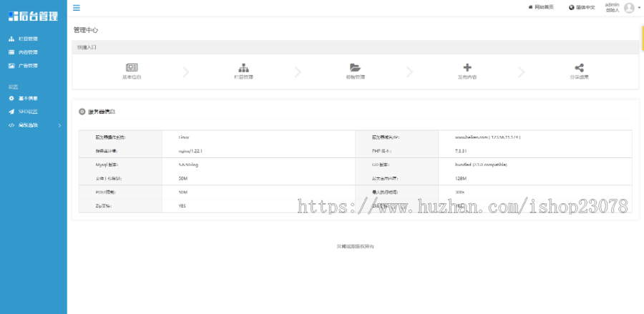Click the 栏目管理 quick entry label
This screenshot has width=644, height=314.
tap(243, 77)
